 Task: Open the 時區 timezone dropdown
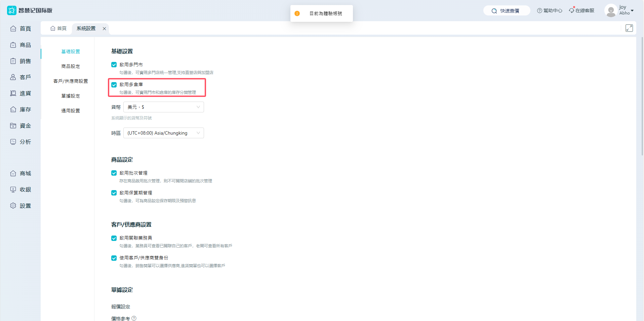point(163,133)
